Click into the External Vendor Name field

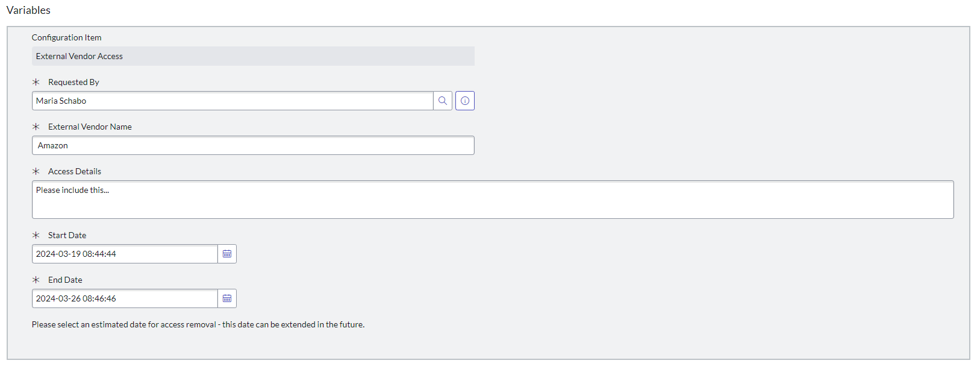point(253,145)
